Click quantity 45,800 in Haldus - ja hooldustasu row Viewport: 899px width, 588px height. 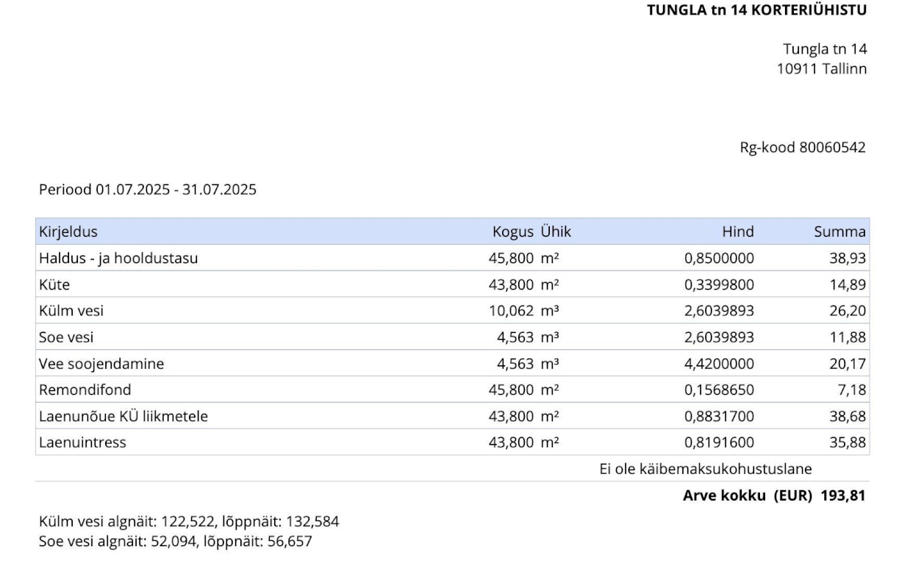tap(511, 259)
